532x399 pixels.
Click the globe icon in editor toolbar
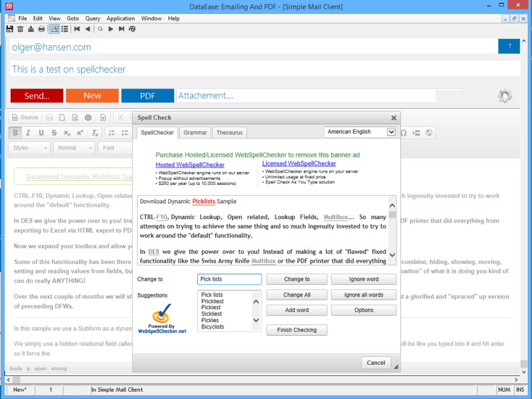(x=429, y=133)
